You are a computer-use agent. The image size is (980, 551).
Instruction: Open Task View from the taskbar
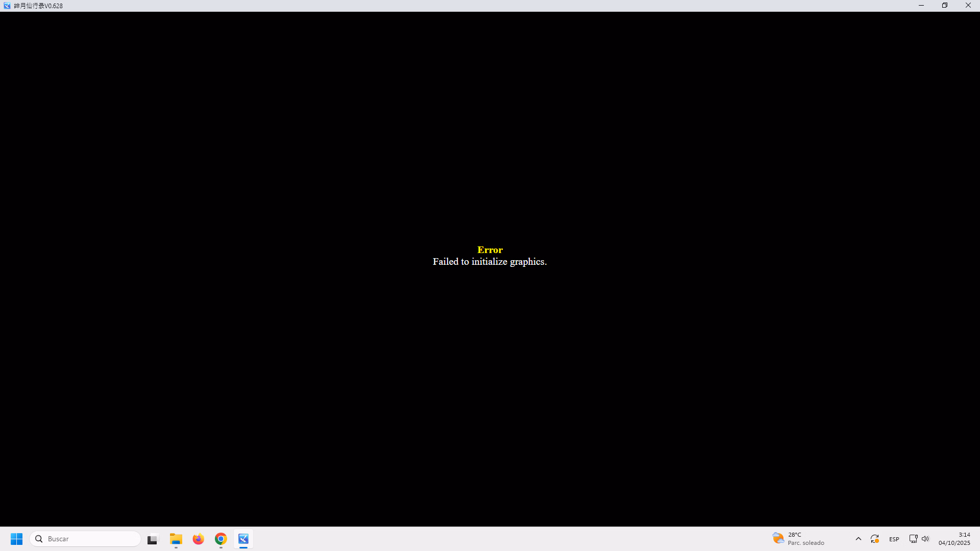pyautogui.click(x=153, y=539)
